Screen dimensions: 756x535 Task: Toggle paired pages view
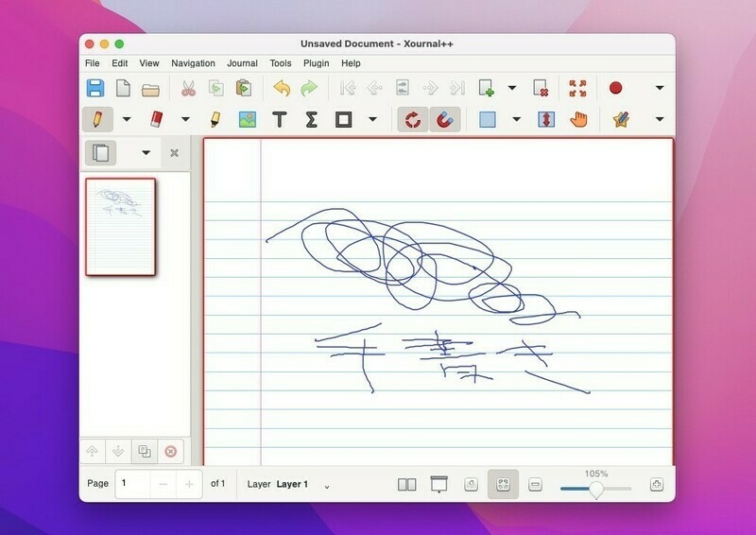407,484
